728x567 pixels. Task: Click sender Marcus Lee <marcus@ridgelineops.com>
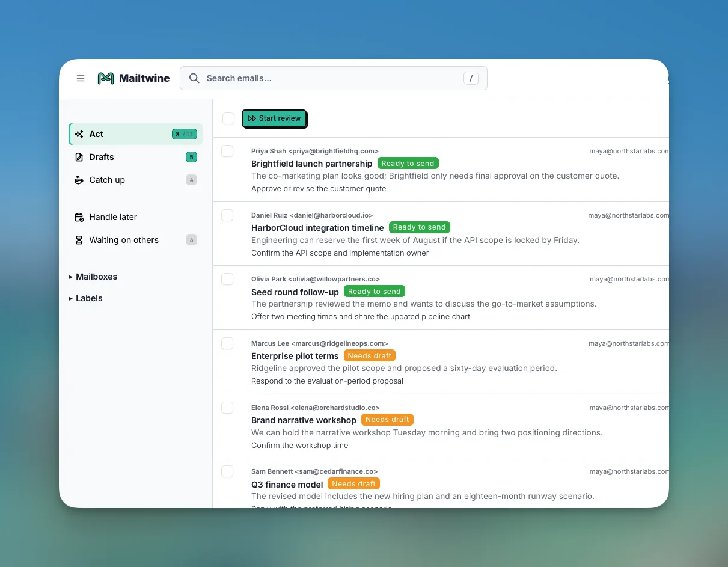coord(320,343)
